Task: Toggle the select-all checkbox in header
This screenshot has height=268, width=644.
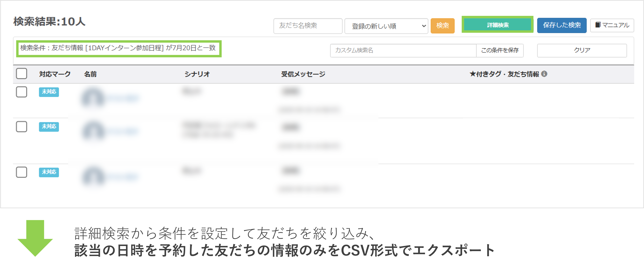Action: 21,74
